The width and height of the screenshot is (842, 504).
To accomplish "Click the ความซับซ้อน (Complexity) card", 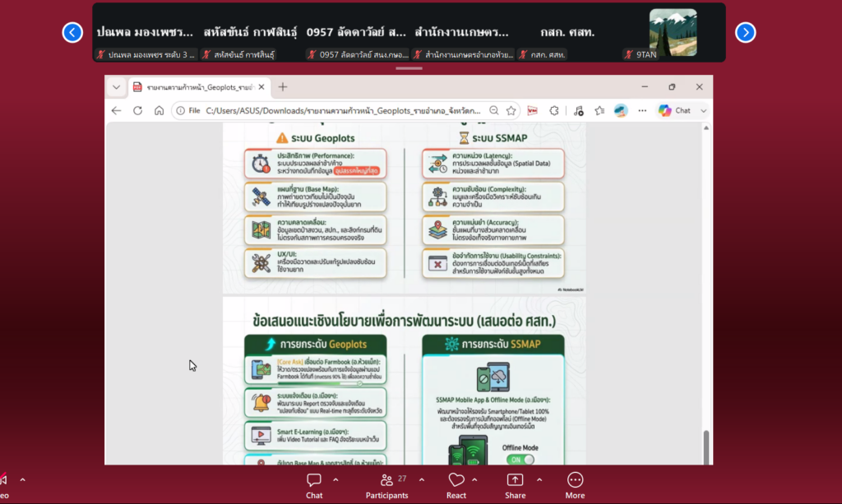I will tap(493, 197).
